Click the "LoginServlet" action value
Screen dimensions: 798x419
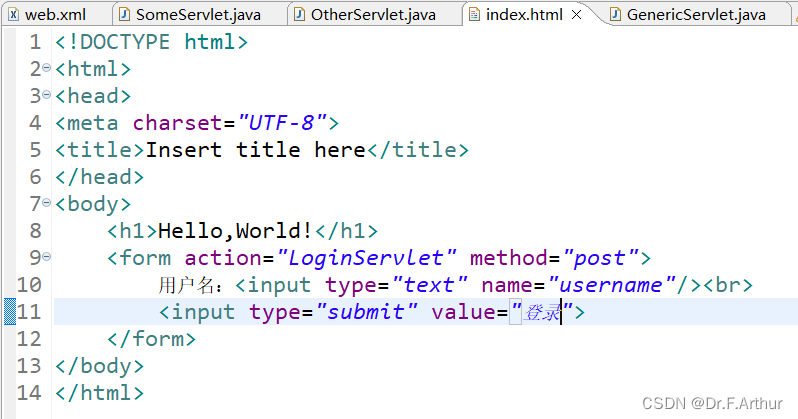(x=366, y=258)
